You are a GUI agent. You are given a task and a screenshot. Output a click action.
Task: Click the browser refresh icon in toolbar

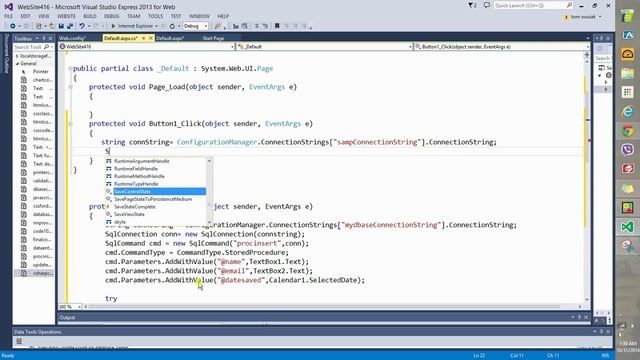click(x=172, y=26)
